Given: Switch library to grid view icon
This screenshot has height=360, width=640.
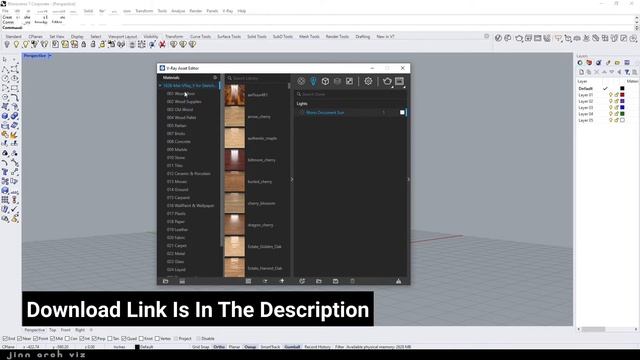Looking at the screenshot, I should [248, 281].
